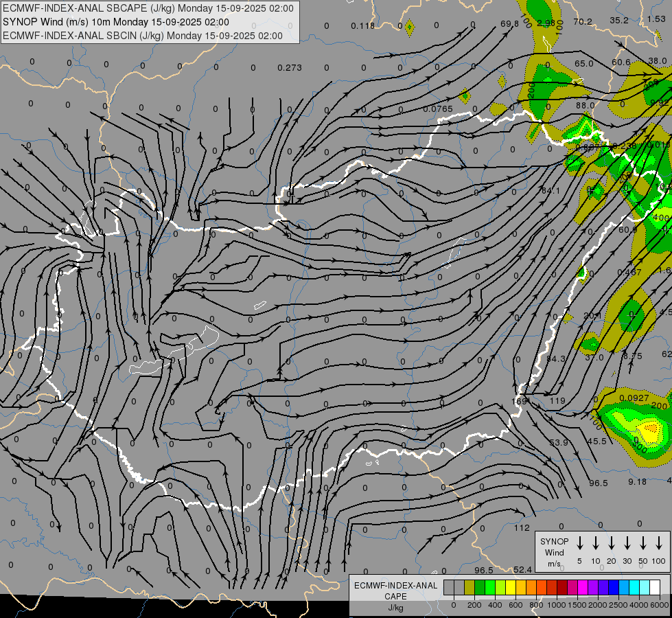Viewport: 672px width, 618px height.
Task: Click the data value '69.8' on the map
Action: click(x=509, y=23)
